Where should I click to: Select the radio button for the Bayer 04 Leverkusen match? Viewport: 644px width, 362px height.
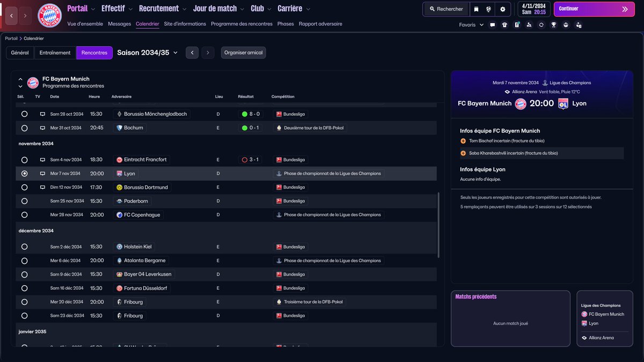[24, 275]
